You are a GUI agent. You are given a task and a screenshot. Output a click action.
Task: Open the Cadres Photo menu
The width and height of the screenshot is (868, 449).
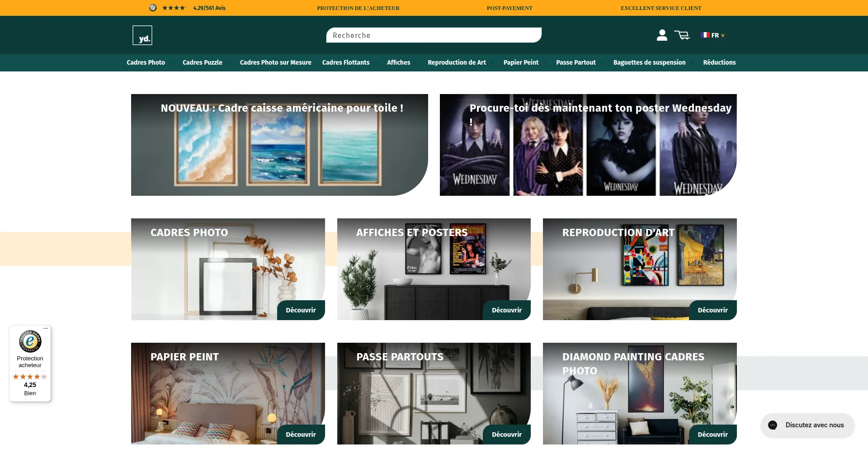[146, 62]
